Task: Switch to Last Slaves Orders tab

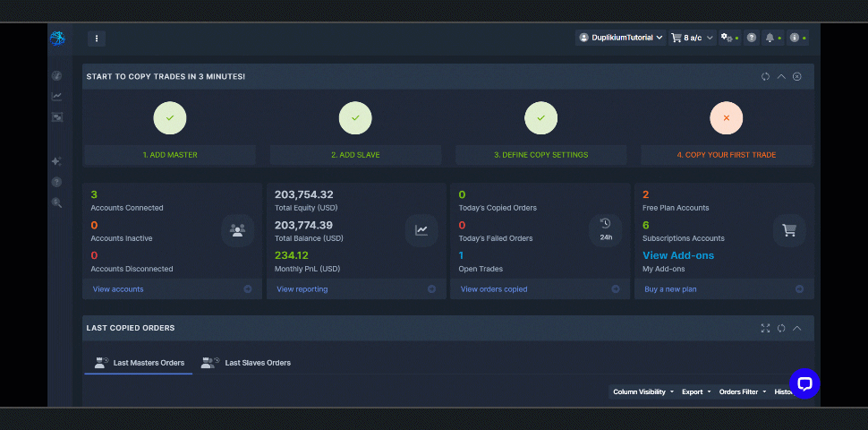Action: pyautogui.click(x=257, y=363)
